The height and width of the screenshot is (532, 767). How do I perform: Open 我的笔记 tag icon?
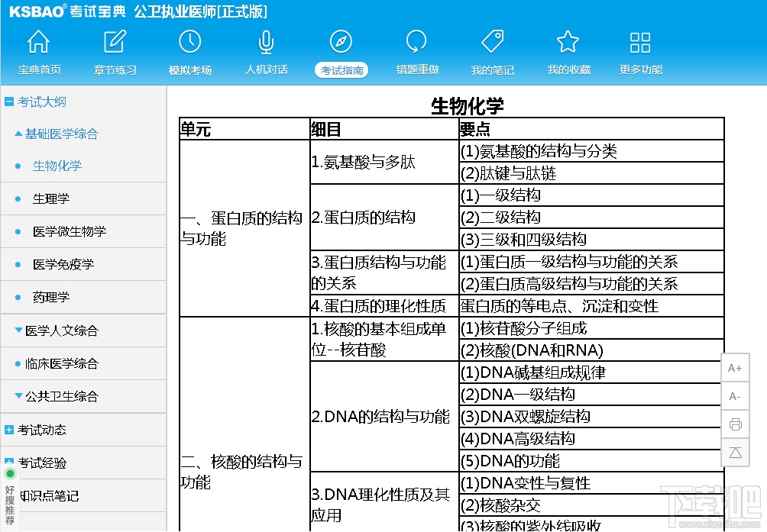(x=493, y=41)
